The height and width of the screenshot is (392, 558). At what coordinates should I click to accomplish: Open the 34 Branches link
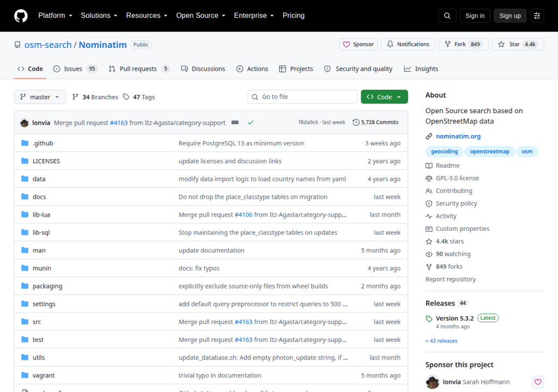click(95, 97)
